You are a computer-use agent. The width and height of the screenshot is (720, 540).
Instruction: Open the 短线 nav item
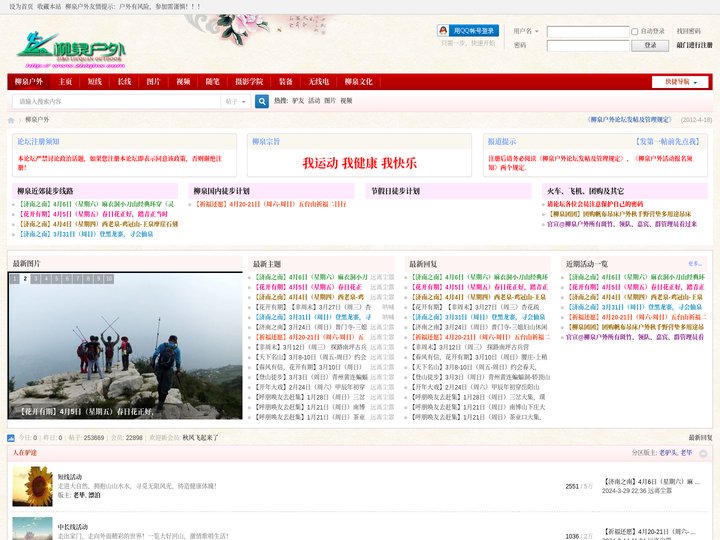(95, 82)
